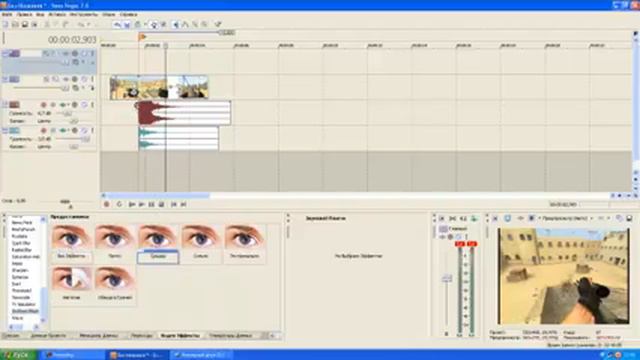Arm the teal audio track for recording
Screen dimensions: 640x360
(x=44, y=131)
